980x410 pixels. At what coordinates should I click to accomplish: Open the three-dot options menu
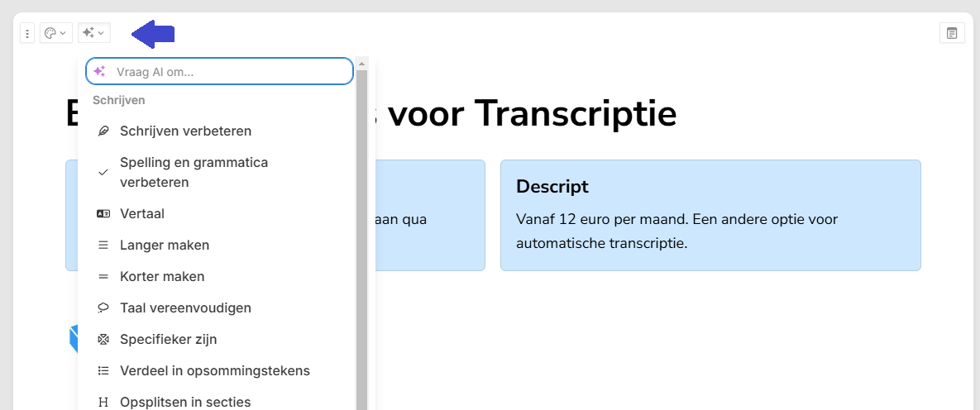[27, 34]
